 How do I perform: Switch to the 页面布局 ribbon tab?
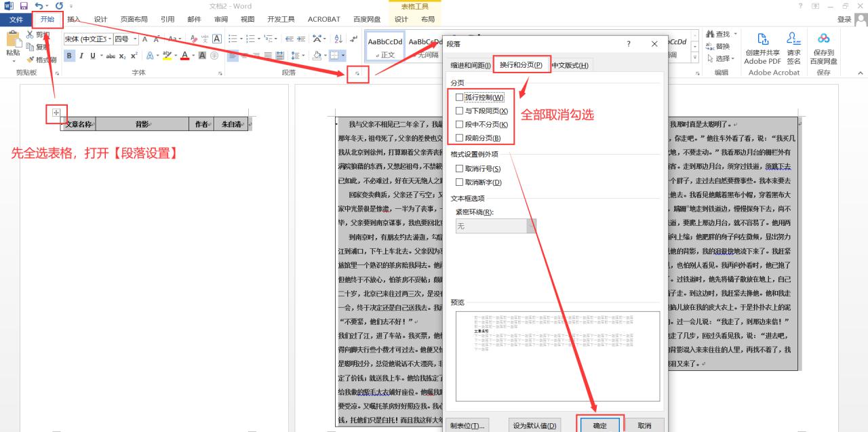134,19
